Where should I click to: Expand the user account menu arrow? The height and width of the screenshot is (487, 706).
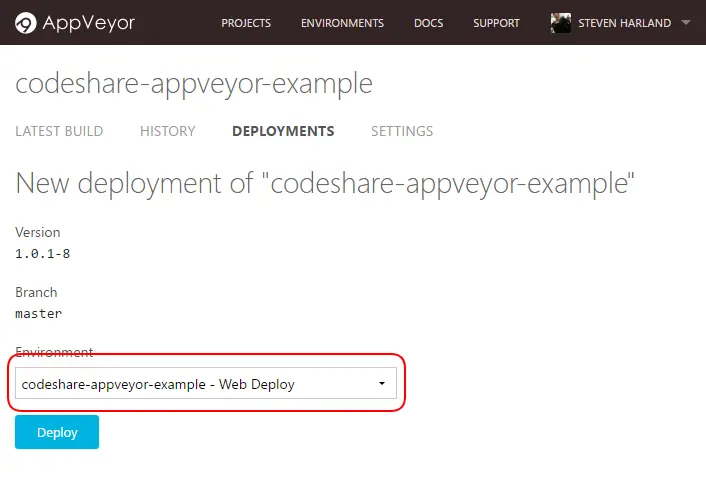pos(685,23)
